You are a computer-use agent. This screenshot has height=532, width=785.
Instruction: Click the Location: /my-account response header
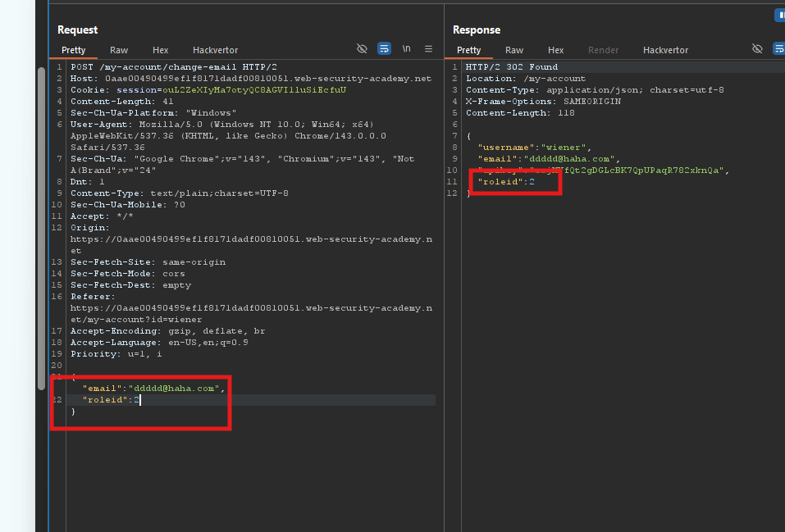(526, 78)
